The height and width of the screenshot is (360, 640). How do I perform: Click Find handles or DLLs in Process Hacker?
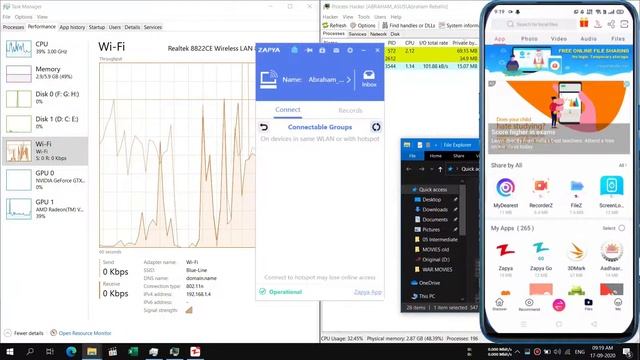[408, 25]
